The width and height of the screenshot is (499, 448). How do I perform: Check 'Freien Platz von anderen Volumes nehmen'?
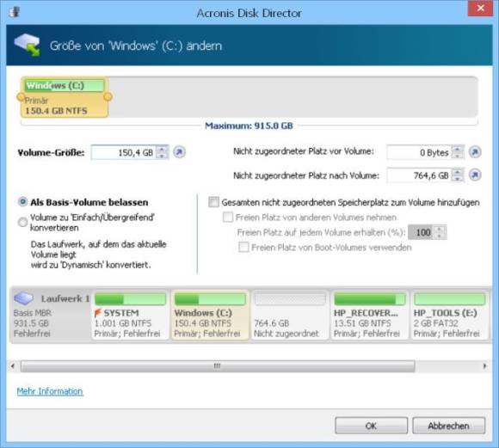coord(228,218)
